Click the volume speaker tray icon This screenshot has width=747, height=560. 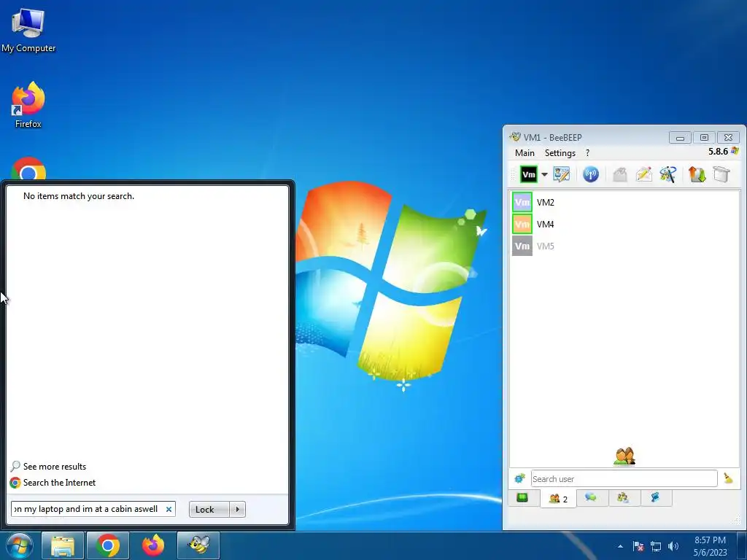point(673,546)
